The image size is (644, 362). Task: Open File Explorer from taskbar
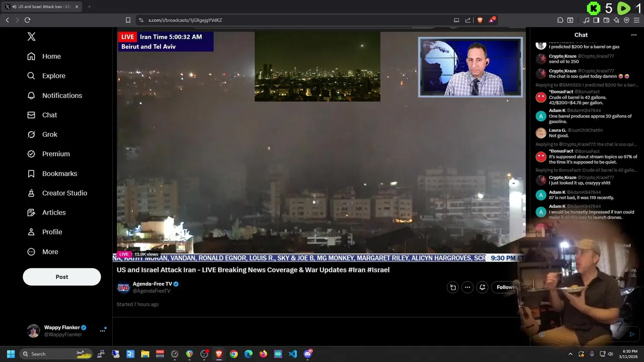coord(145,354)
